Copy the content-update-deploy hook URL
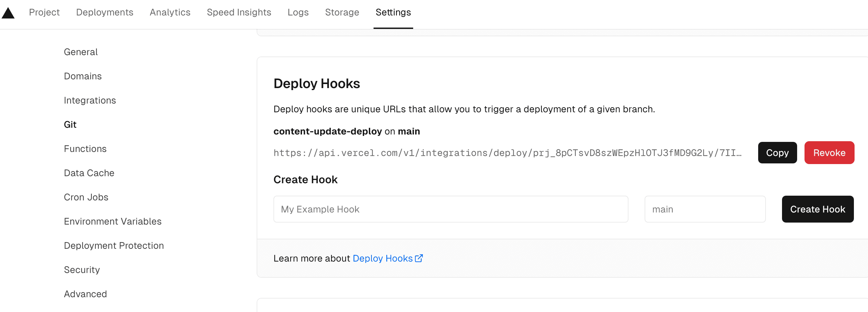Screen dimensions: 868x312 (x=777, y=153)
